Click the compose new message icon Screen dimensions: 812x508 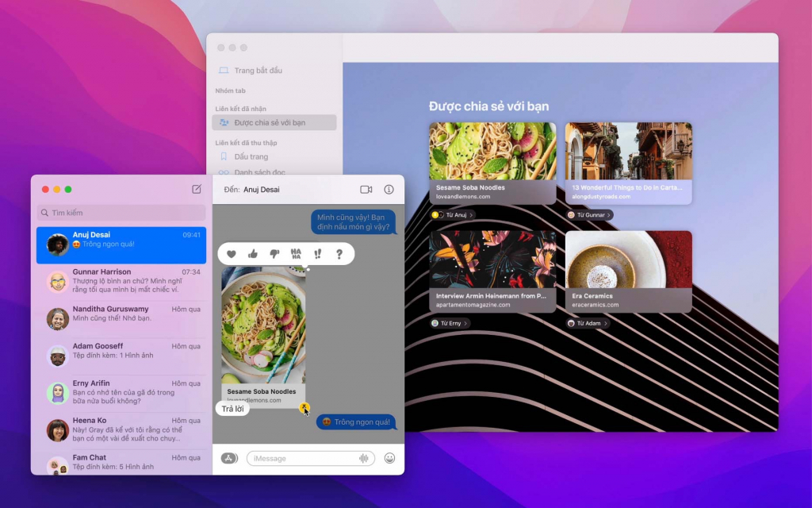[197, 189]
